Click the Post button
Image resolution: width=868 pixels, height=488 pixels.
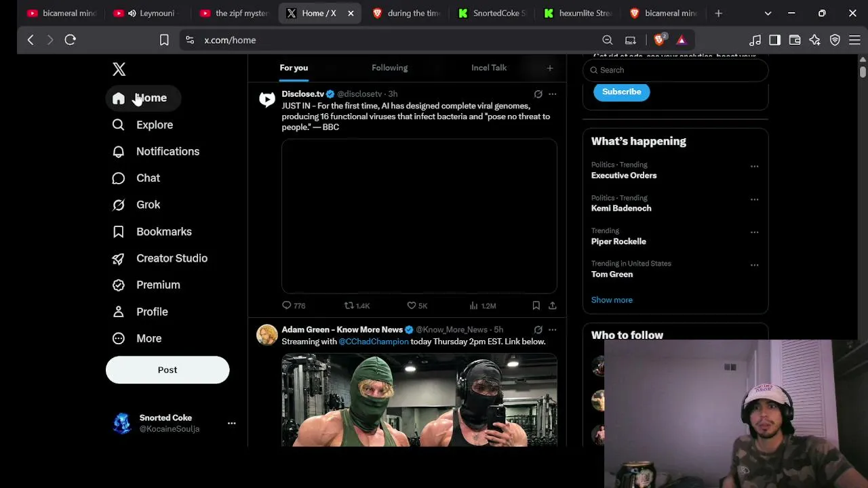(167, 370)
